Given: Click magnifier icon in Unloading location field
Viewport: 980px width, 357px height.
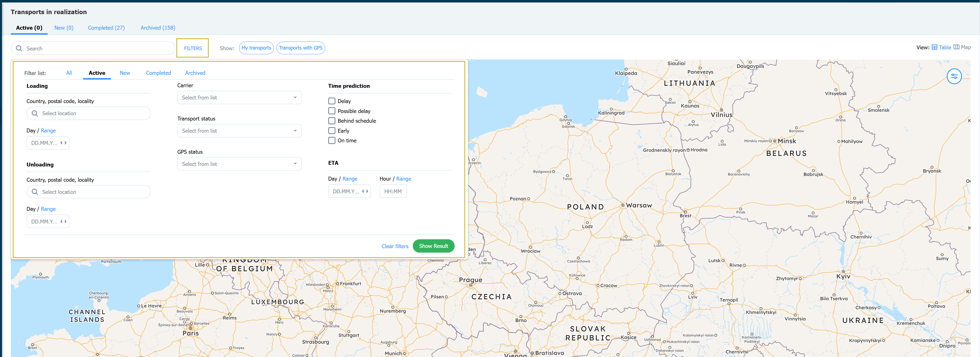Looking at the screenshot, I should [x=35, y=192].
